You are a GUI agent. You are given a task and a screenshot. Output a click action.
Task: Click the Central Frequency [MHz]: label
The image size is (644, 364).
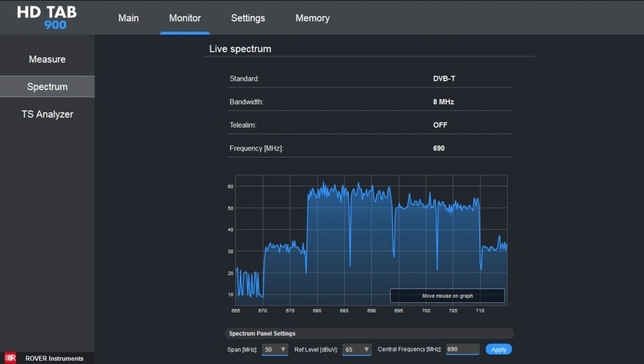click(x=409, y=349)
